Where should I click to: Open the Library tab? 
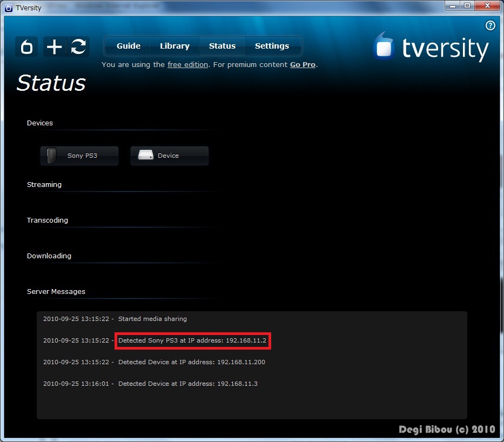coord(174,46)
